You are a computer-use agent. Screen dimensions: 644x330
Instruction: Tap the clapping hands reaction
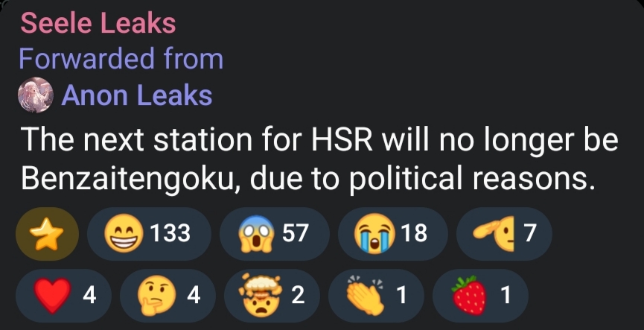click(x=376, y=296)
